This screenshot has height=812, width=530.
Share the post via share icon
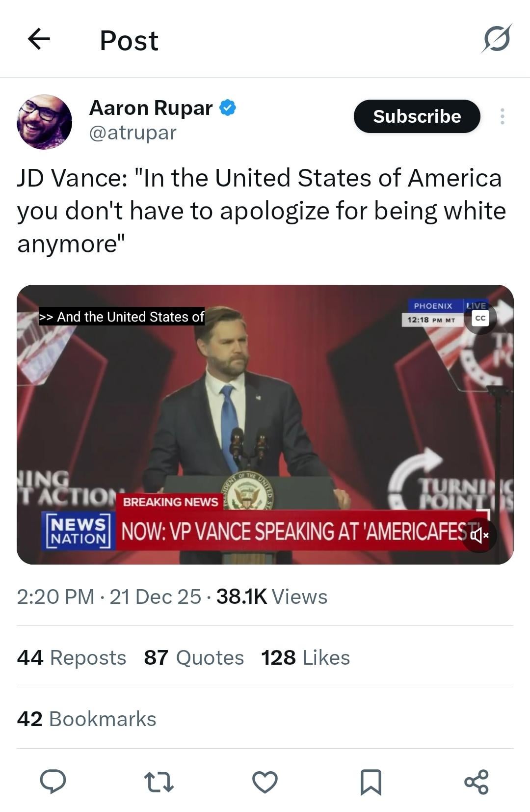(x=477, y=782)
